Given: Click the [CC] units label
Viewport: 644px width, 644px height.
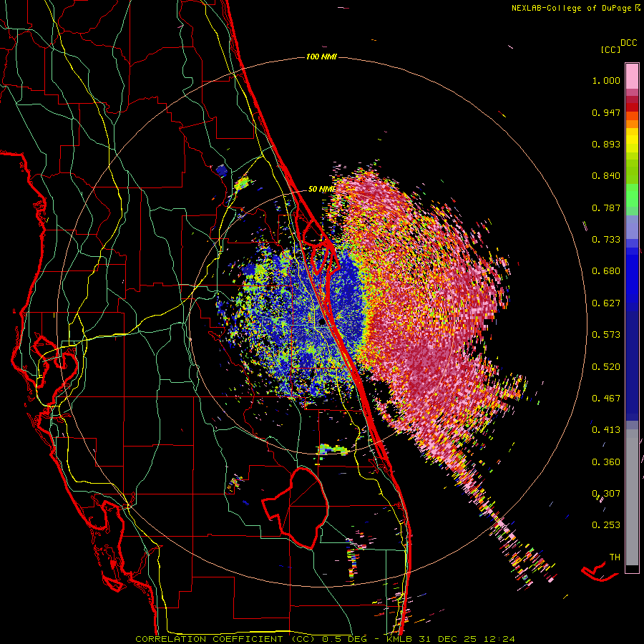Looking at the screenshot, I should coord(610,49).
